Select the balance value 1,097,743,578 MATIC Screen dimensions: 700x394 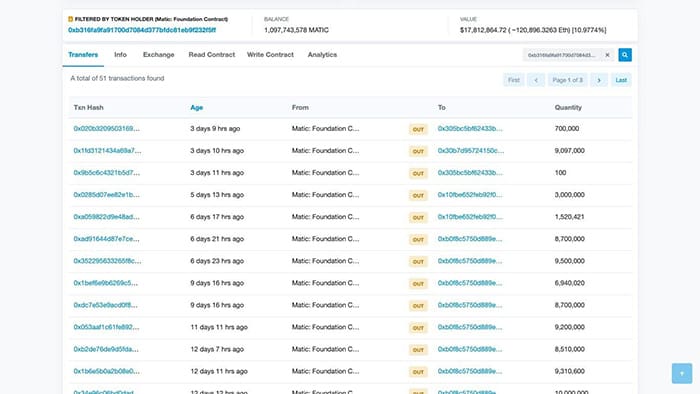(x=296, y=30)
